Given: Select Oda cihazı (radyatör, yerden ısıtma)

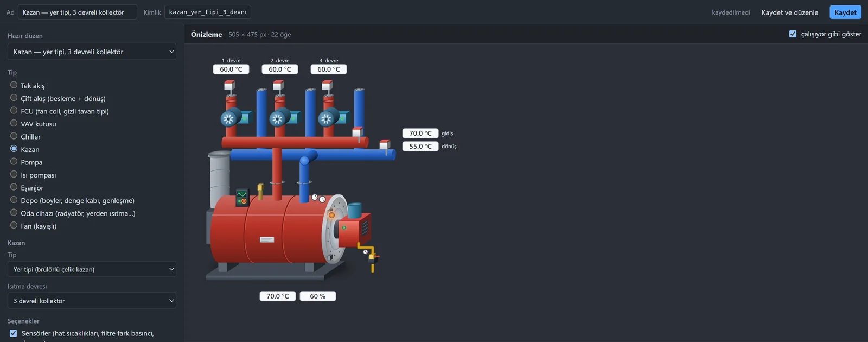Looking at the screenshot, I should click(x=14, y=213).
